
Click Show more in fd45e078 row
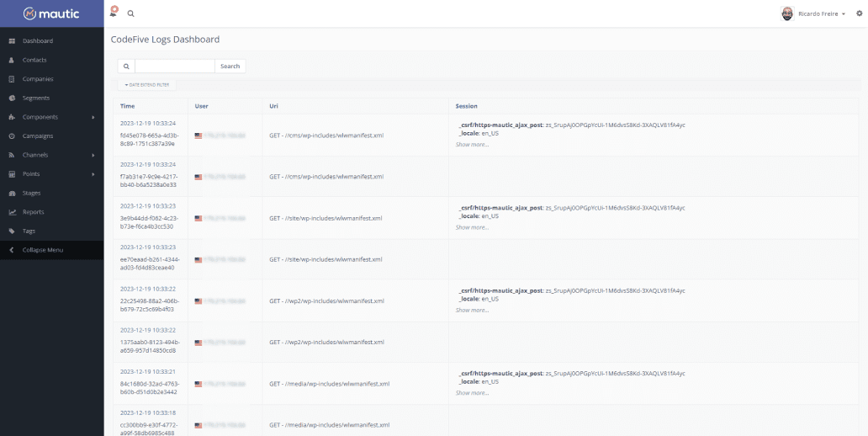click(472, 145)
